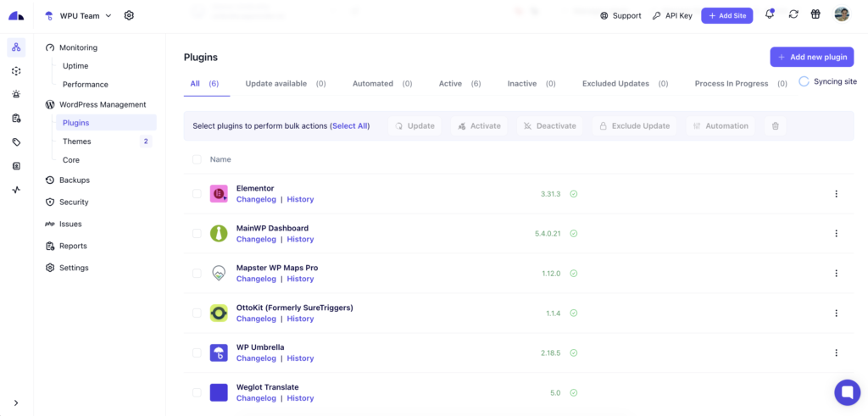Switch to the Inactive tab
Screen dimensions: 868x416
pos(531,84)
